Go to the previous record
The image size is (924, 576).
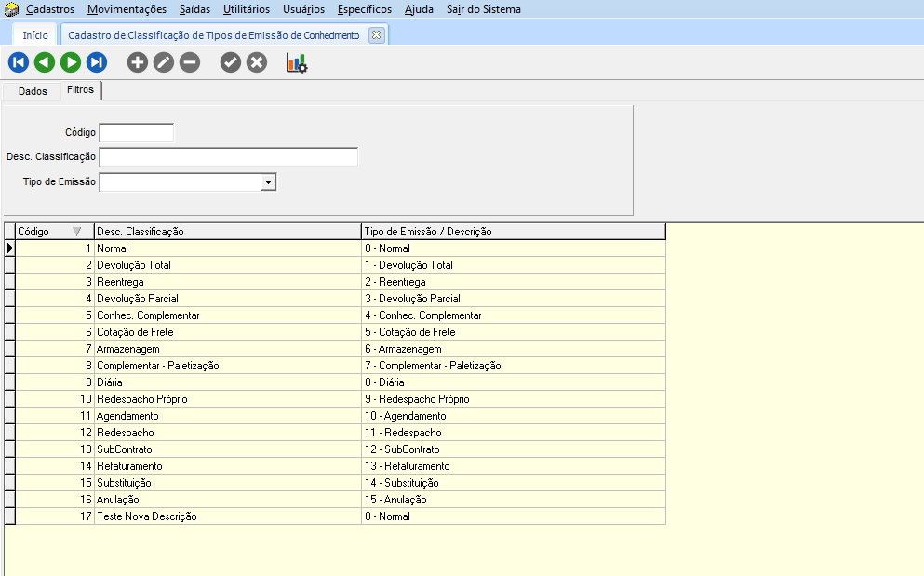coord(44,62)
